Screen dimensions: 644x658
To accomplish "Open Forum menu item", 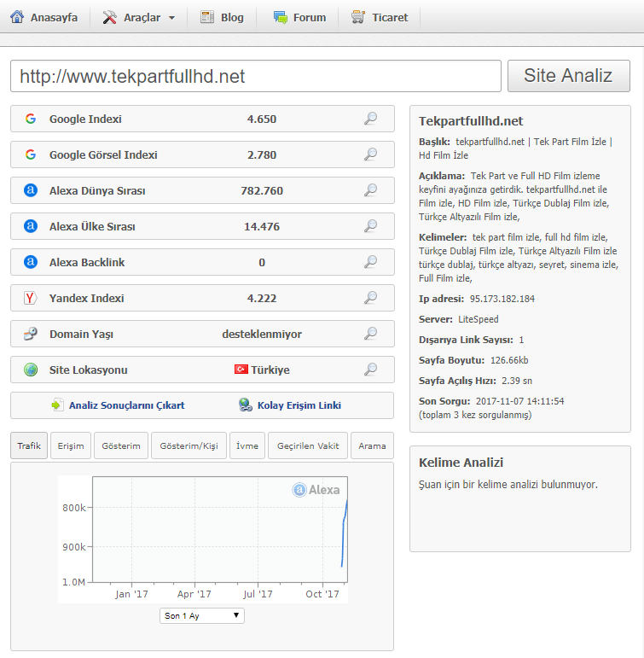I will [299, 17].
